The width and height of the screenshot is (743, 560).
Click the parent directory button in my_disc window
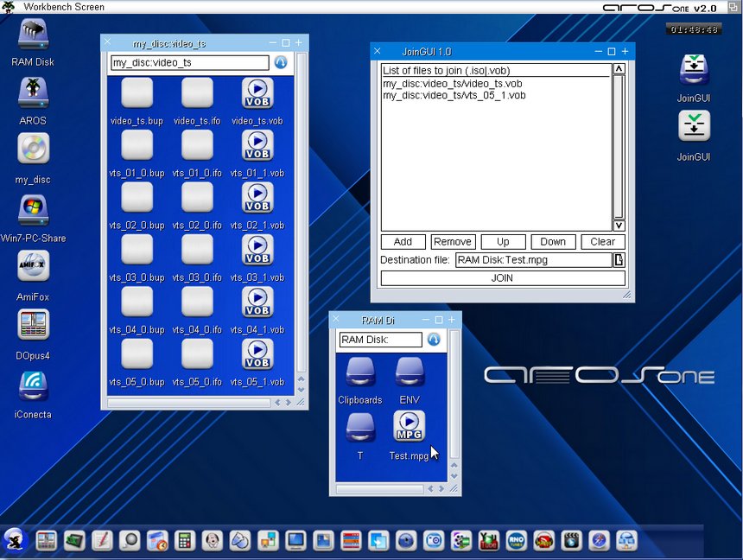click(x=281, y=63)
